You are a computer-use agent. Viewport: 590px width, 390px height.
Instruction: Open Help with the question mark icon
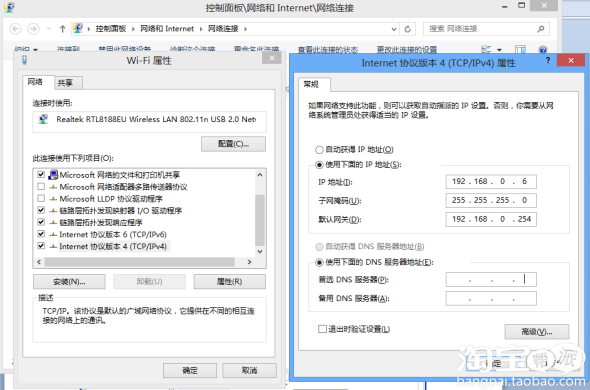[x=542, y=50]
